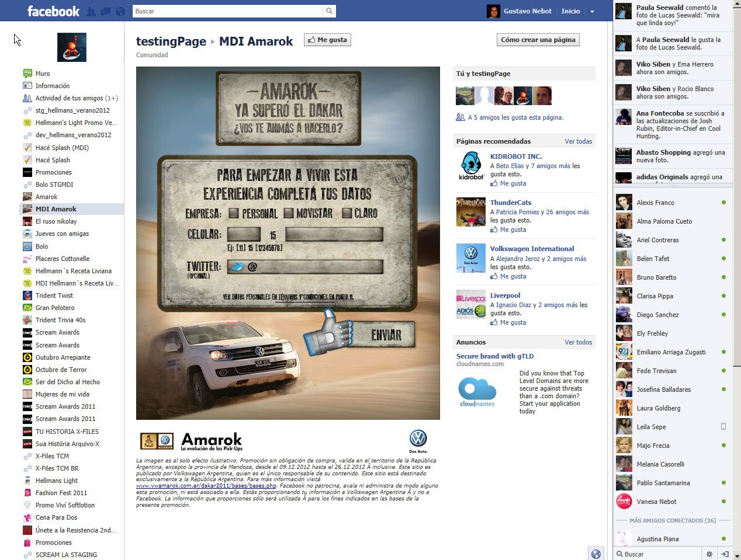Viewport: 741px width, 560px height.
Task: Click the testingPage profile picture in sidebar
Action: (x=72, y=47)
